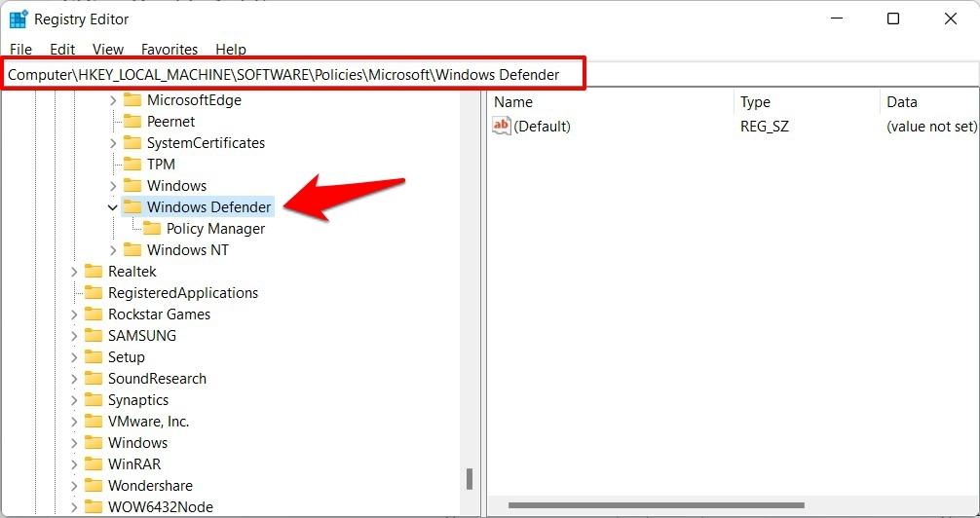Expand the MicrosoftEdge key
The width and height of the screenshot is (980, 518).
click(x=112, y=100)
